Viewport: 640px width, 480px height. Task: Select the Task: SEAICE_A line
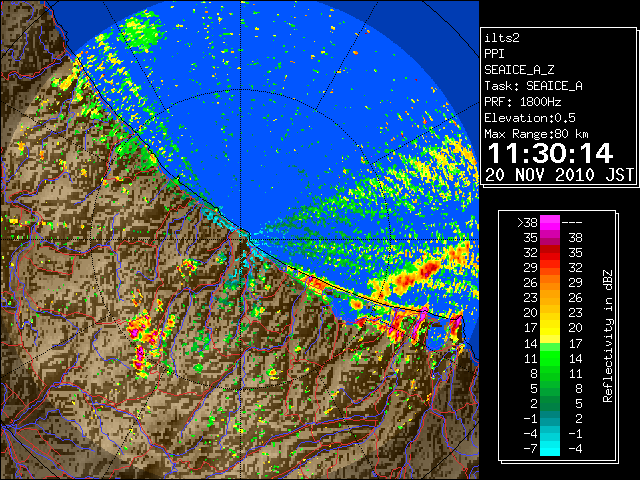(x=533, y=86)
